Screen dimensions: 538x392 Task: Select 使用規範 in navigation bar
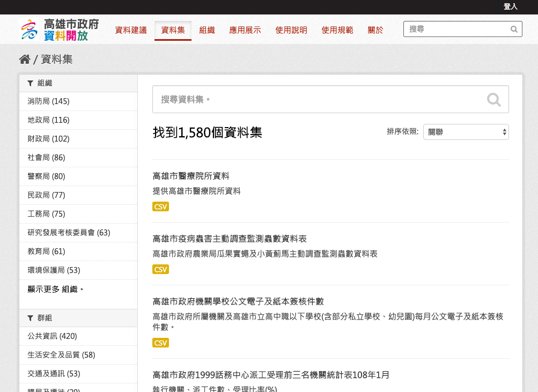click(337, 31)
